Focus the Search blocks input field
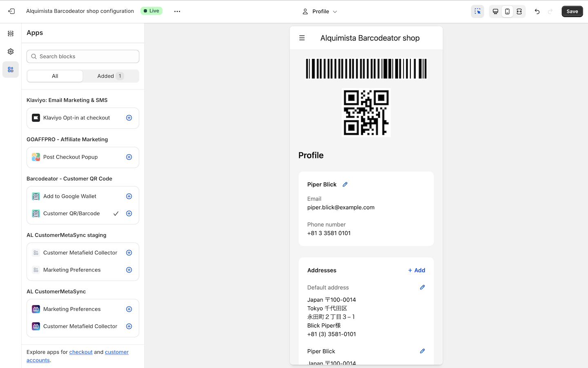588x368 pixels. pyautogui.click(x=83, y=56)
